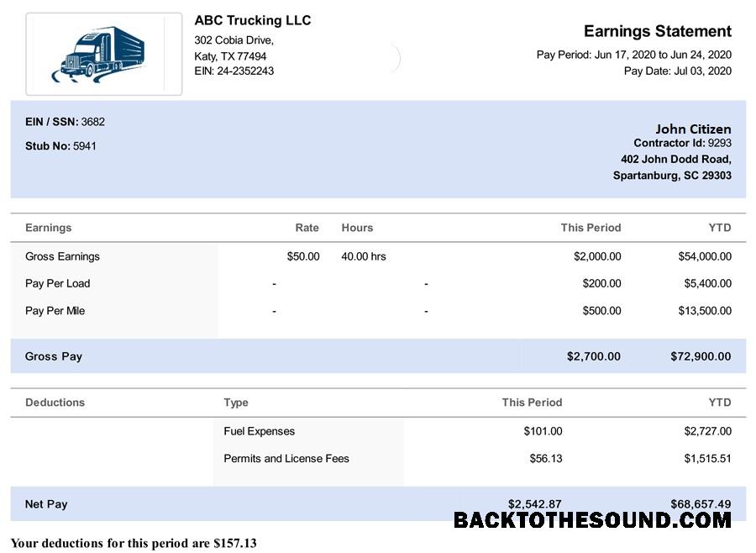This screenshot has width=756, height=553.
Task: Click the address line '302 Cobia Drive,'
Action: (234, 40)
